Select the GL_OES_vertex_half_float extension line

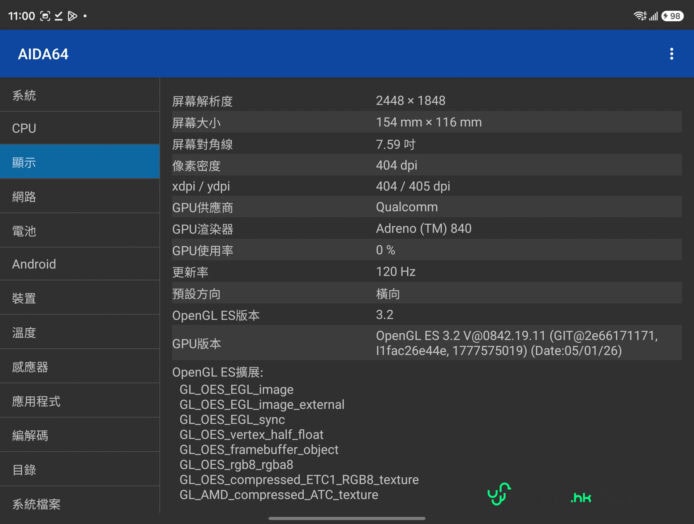tap(251, 435)
